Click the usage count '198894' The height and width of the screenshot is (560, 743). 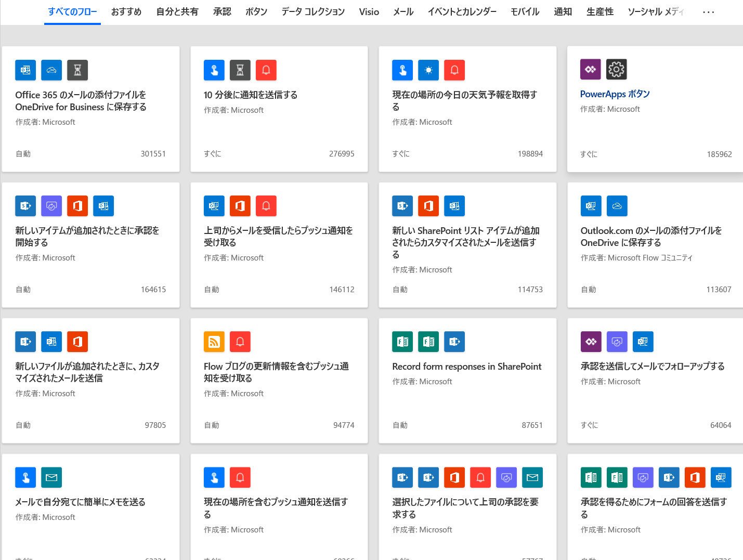pyautogui.click(x=530, y=154)
